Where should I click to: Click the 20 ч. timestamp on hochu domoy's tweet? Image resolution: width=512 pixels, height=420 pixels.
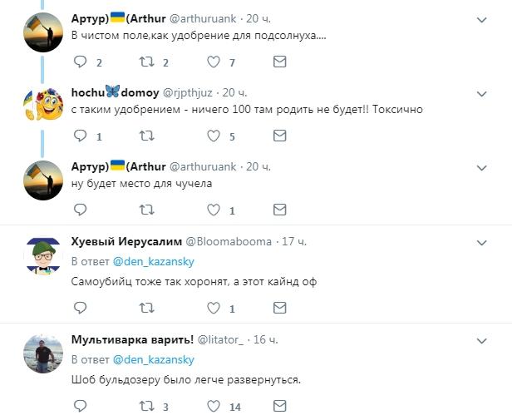[x=234, y=92]
